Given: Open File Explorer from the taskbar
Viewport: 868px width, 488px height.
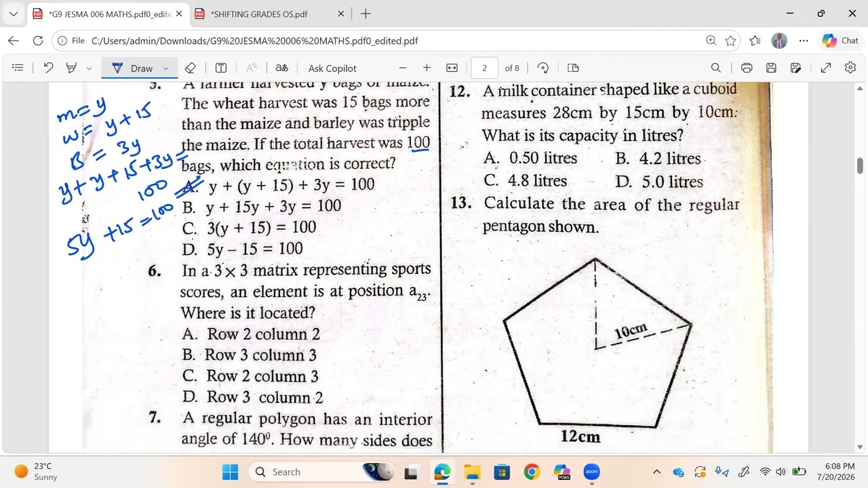Looking at the screenshot, I should coord(472,472).
